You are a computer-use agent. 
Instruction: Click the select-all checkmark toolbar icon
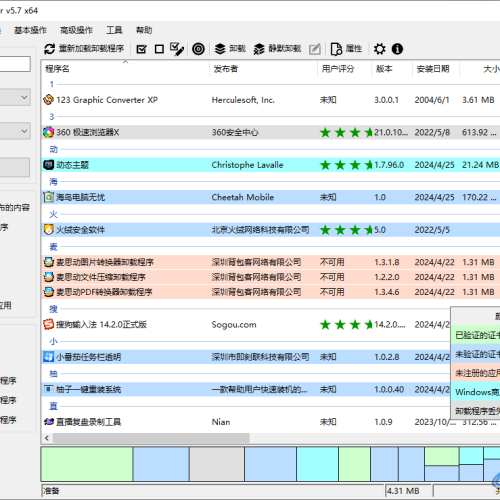point(142,49)
